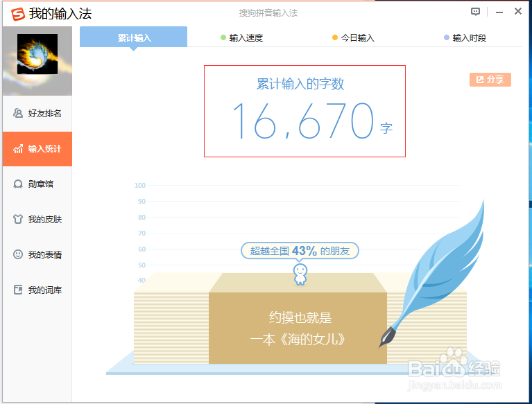Click the 一本《海的女儿》 text
The image size is (532, 404).
pyautogui.click(x=298, y=340)
